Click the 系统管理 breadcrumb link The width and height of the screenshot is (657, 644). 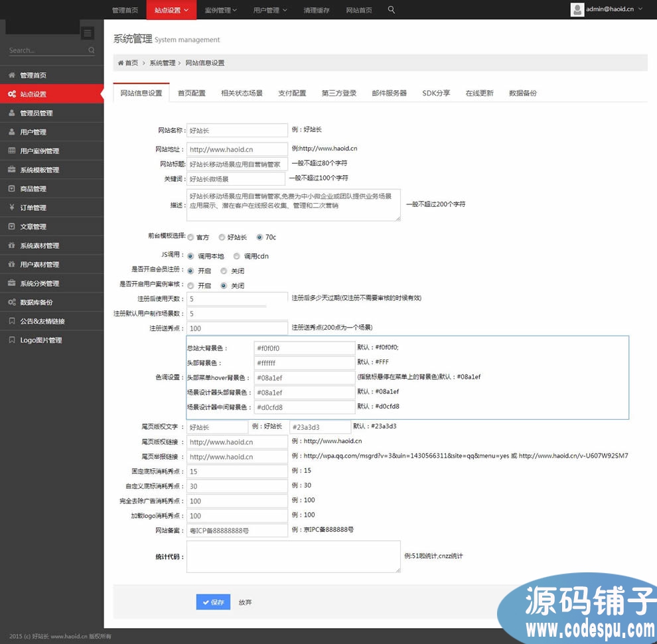pyautogui.click(x=163, y=63)
